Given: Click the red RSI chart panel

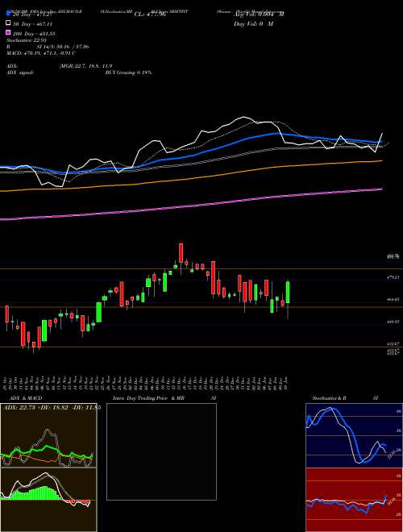Looking at the screenshot, I should tap(354, 500).
